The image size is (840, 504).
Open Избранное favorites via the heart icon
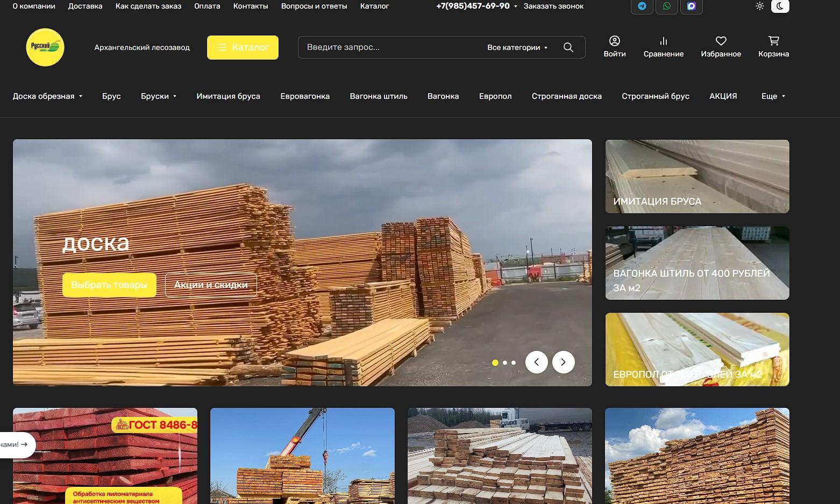click(x=721, y=41)
